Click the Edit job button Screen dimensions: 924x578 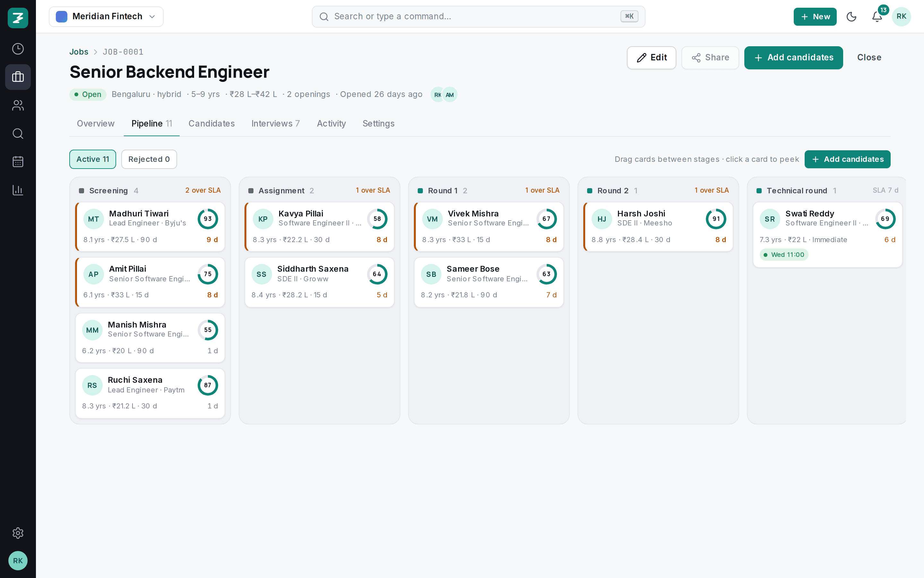click(x=651, y=58)
